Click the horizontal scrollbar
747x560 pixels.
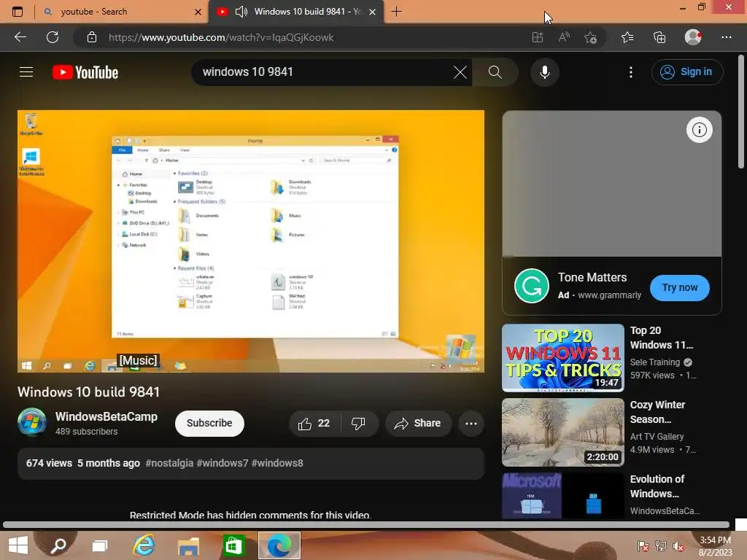pos(366,525)
